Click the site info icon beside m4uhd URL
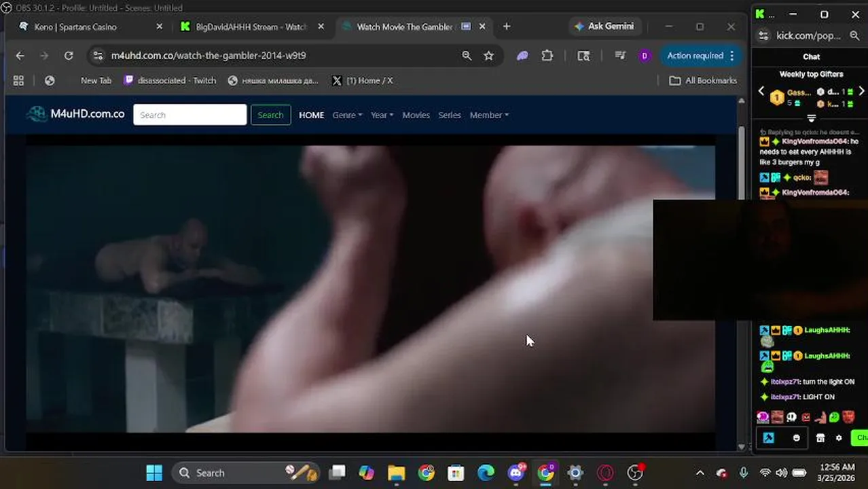The width and height of the screenshot is (868, 489). [x=98, y=56]
